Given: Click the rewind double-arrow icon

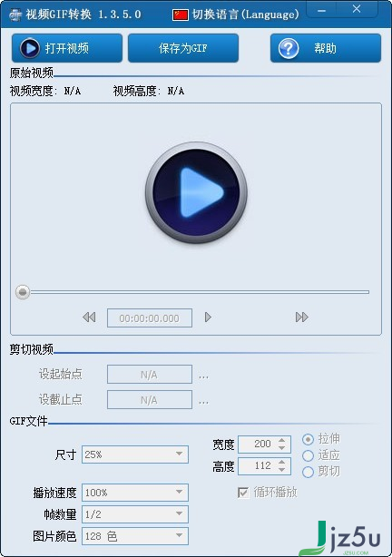Looking at the screenshot, I should (89, 317).
